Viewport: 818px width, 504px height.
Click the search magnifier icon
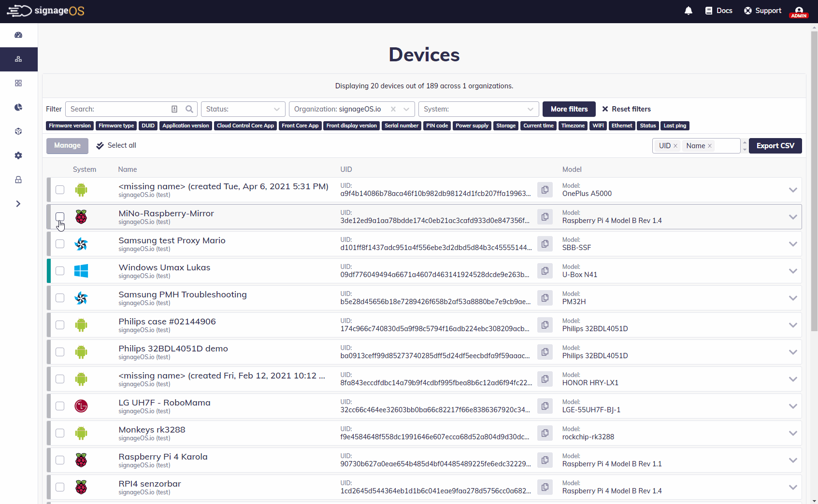click(x=189, y=109)
